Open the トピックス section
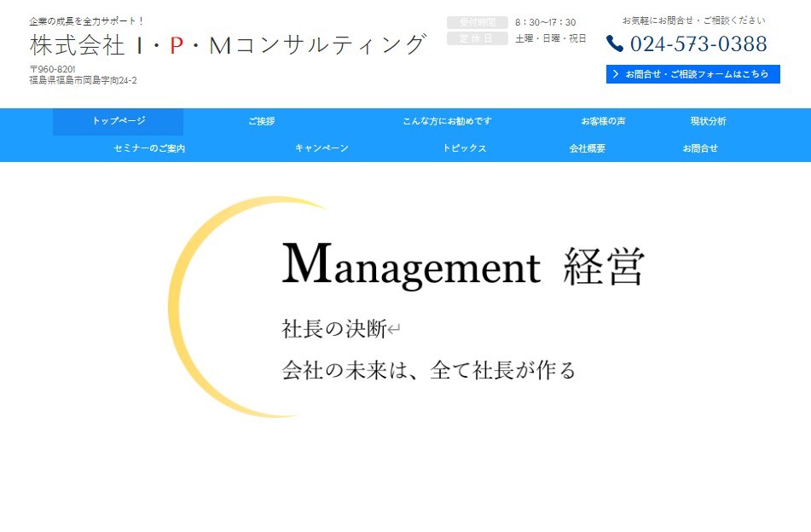 [x=464, y=148]
